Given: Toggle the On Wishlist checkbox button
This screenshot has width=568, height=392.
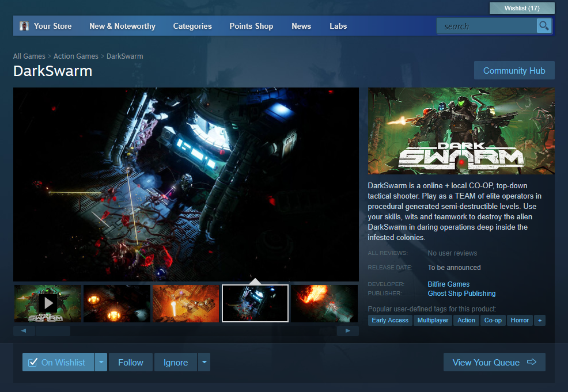Looking at the screenshot, I should tap(58, 362).
